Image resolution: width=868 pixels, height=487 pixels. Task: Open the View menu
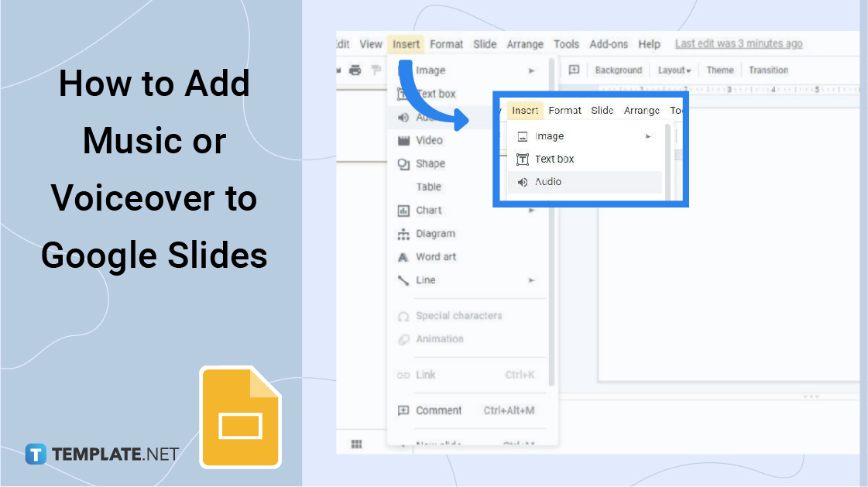pos(371,44)
